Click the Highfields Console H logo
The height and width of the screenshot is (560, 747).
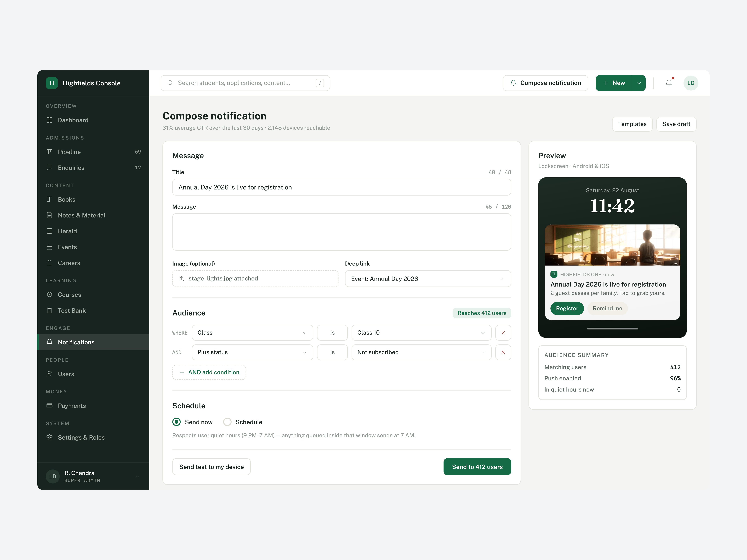point(52,83)
